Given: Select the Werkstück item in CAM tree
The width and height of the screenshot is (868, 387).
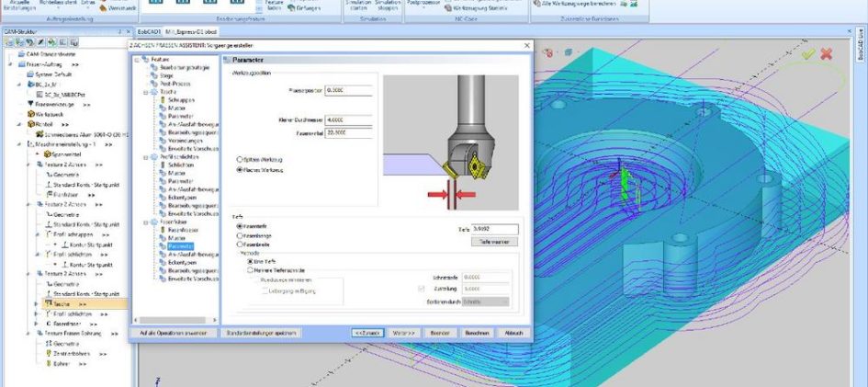Looking at the screenshot, I should click(x=43, y=113).
